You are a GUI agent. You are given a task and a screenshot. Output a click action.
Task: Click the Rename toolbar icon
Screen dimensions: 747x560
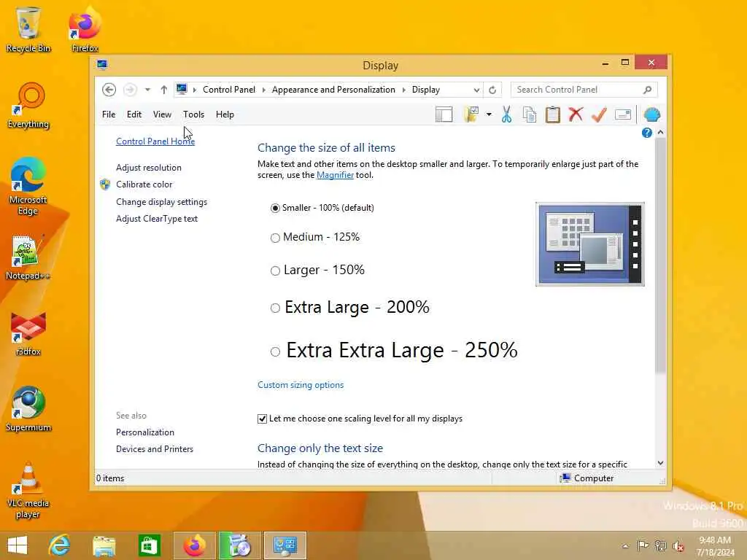(x=623, y=114)
